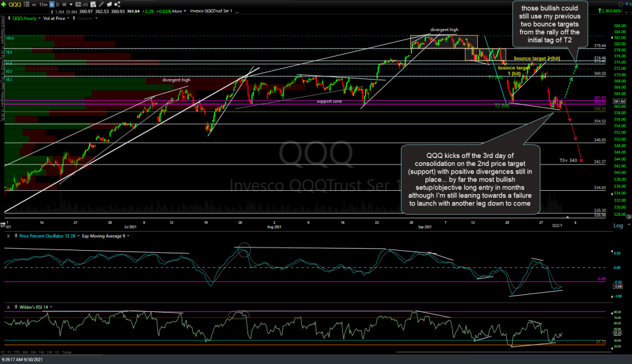Set chart range to 1D

coord(57,352)
